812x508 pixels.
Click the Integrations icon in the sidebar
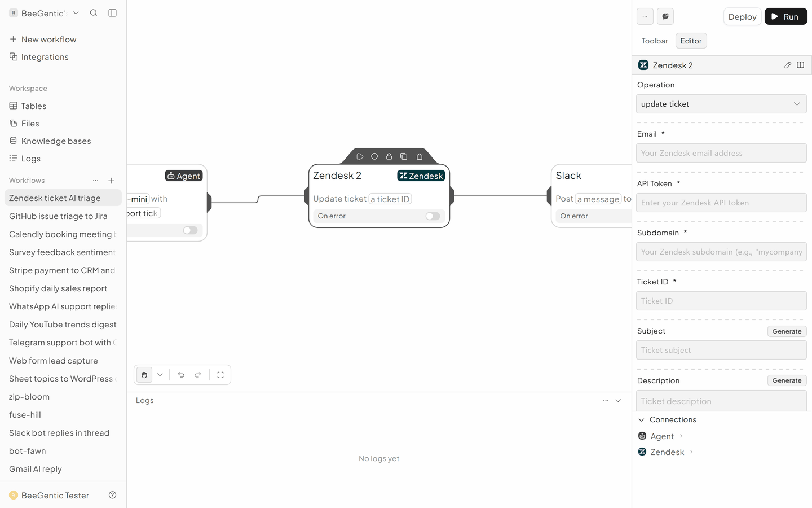[x=14, y=56]
